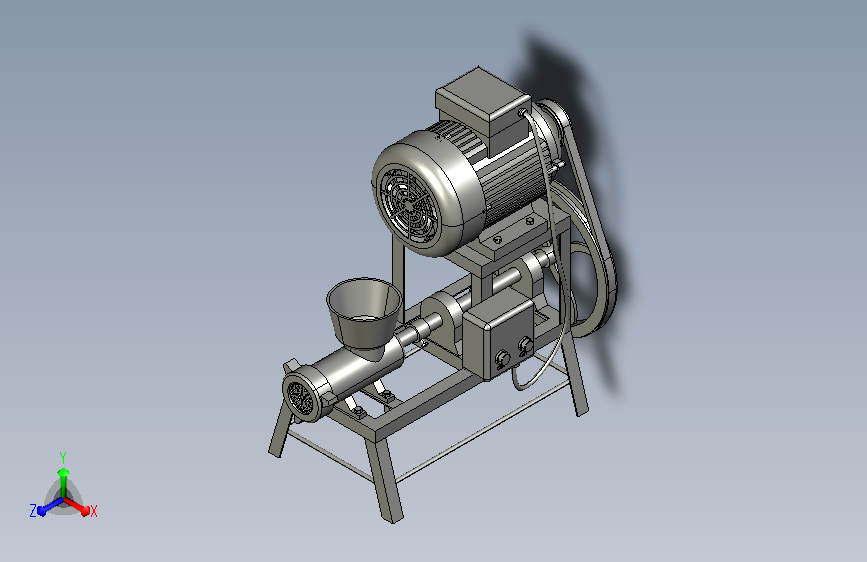Screen dimensions: 867x562
Task: Select the grinder outlet plate
Action: [x=301, y=397]
